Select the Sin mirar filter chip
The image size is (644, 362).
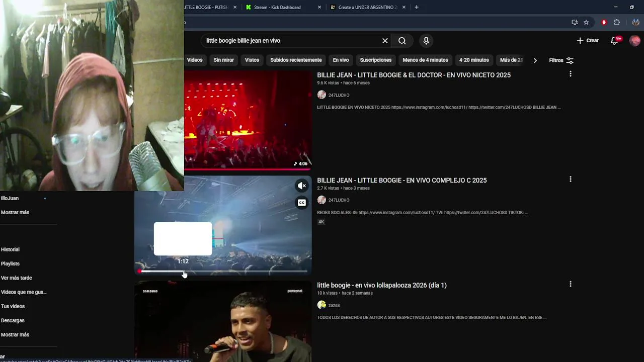coord(224,60)
